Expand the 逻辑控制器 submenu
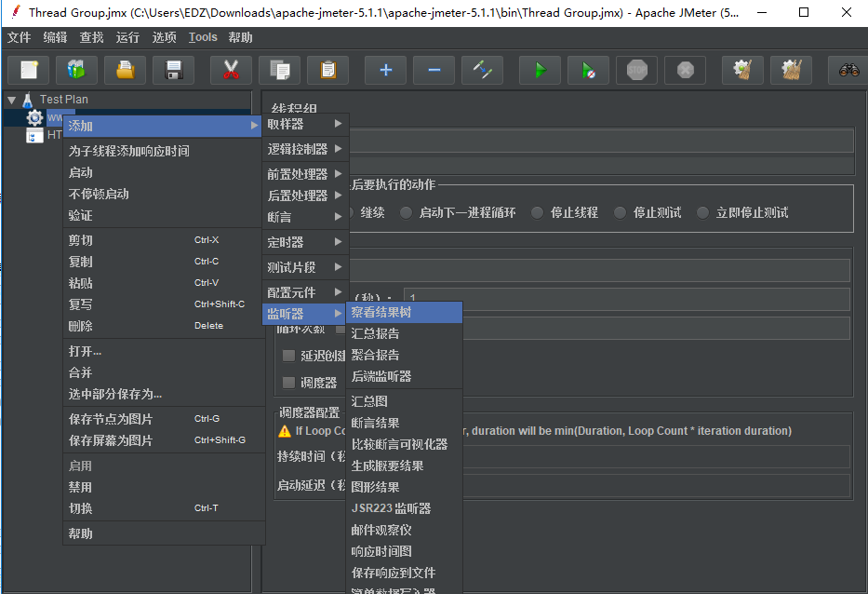Viewport: 868px width, 594px height. tap(305, 149)
